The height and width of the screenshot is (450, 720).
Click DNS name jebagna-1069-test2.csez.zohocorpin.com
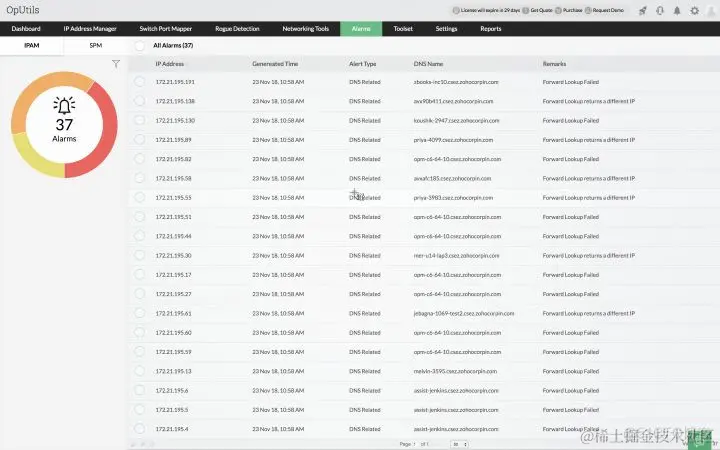coord(464,313)
